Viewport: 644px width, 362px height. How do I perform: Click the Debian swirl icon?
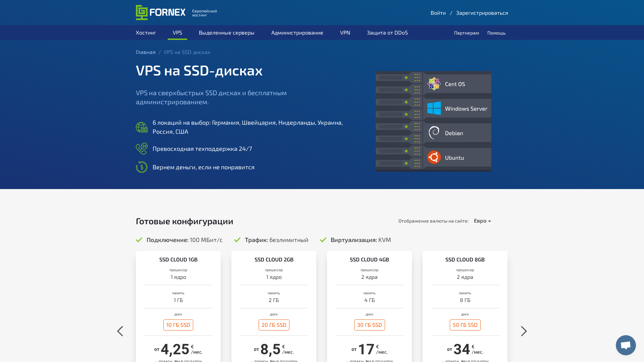[x=434, y=133]
